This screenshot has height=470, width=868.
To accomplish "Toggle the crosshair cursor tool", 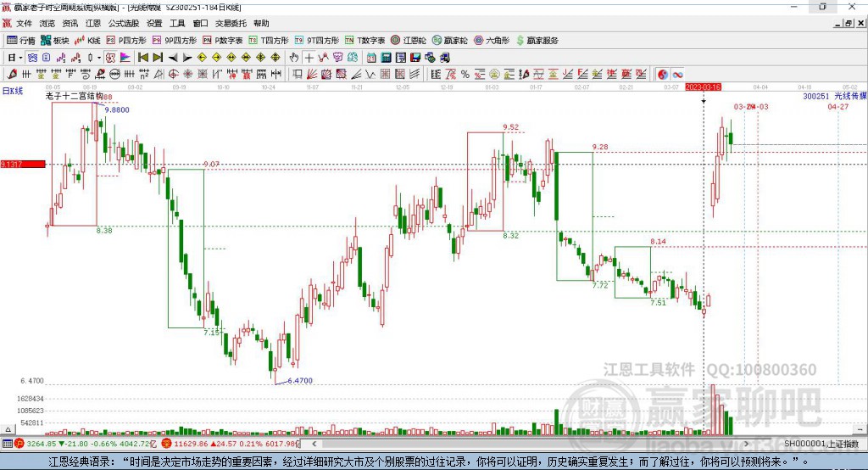I will (309, 58).
